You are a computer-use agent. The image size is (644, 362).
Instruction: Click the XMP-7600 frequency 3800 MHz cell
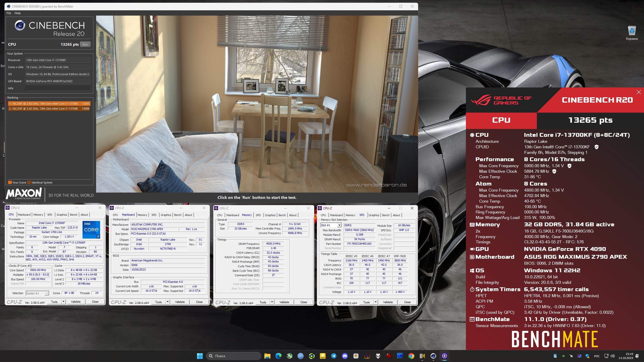[400, 260]
